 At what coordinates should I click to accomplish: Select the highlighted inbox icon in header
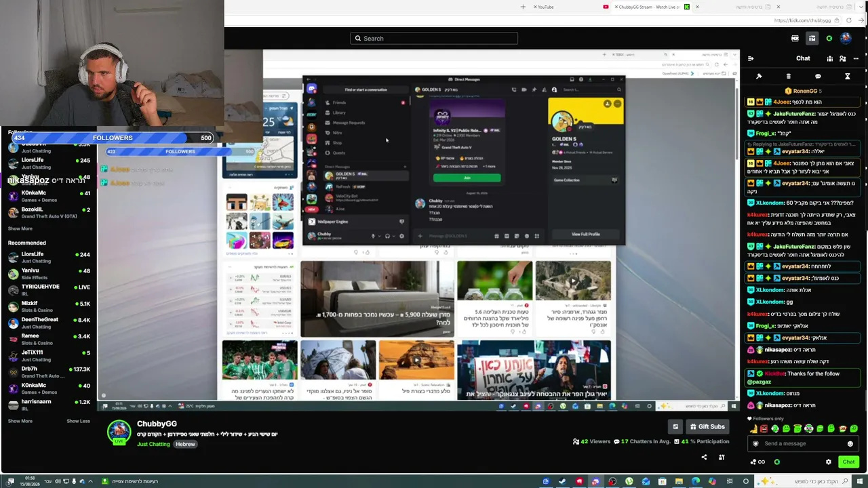coord(812,39)
